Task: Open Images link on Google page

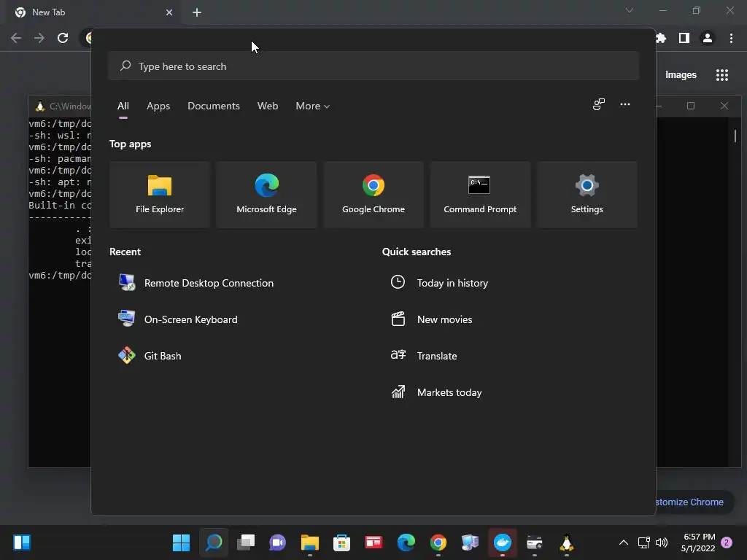Action: tap(681, 75)
